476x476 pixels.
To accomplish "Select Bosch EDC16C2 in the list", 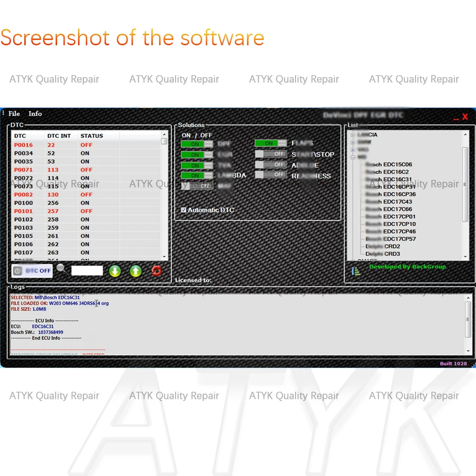I will (x=387, y=172).
